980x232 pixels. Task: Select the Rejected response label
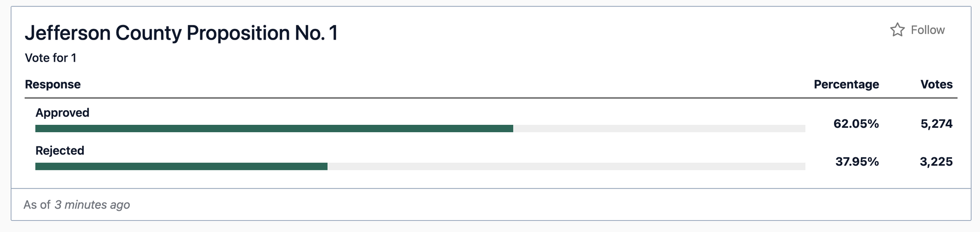point(60,150)
